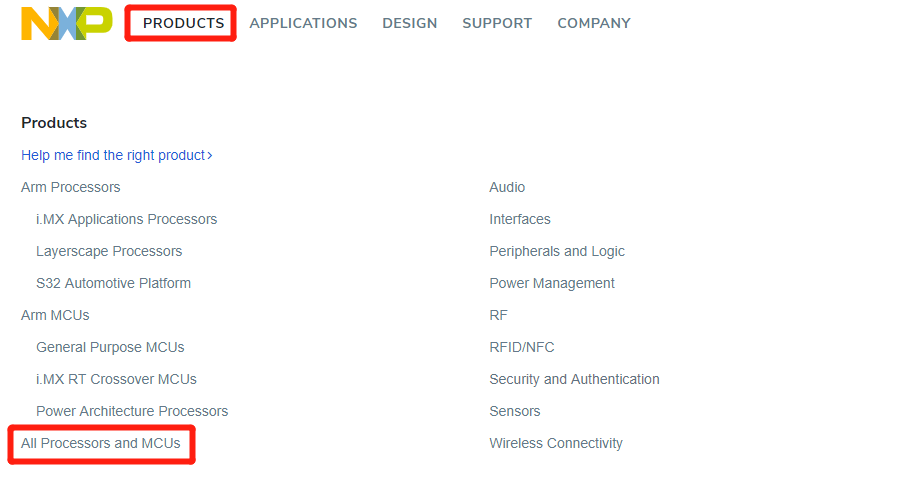This screenshot has width=900, height=492.
Task: Go to Power Management products
Action: 552,284
